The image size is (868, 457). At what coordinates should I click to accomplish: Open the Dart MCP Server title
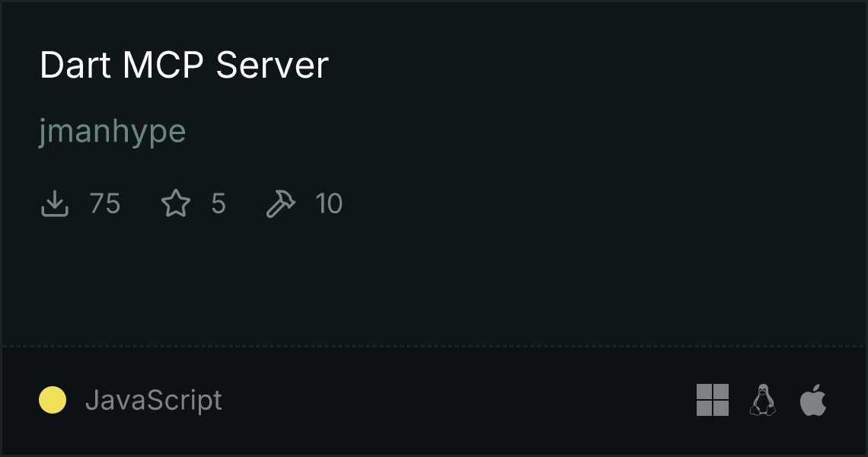tap(183, 65)
